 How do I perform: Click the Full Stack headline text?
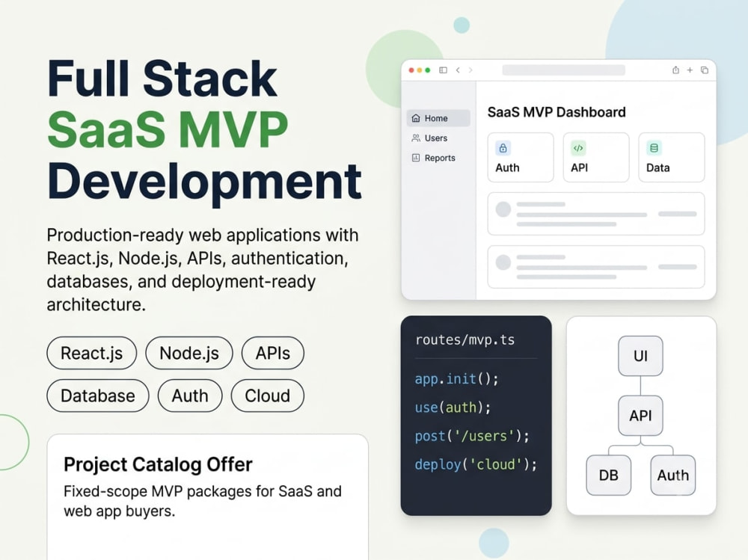[x=162, y=78]
